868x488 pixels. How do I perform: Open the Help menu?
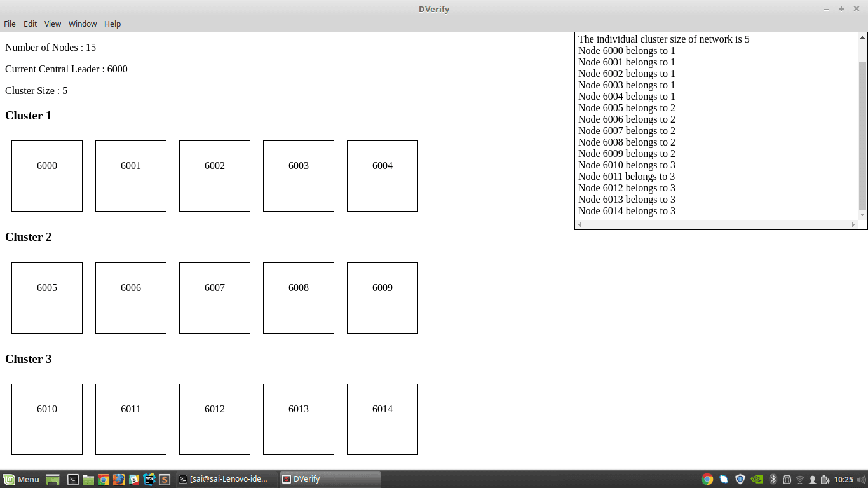point(112,24)
